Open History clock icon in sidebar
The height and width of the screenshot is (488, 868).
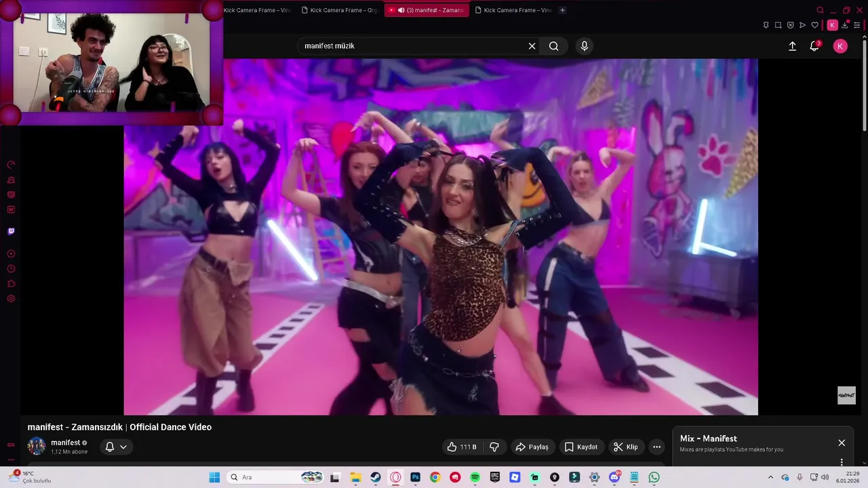[11, 269]
